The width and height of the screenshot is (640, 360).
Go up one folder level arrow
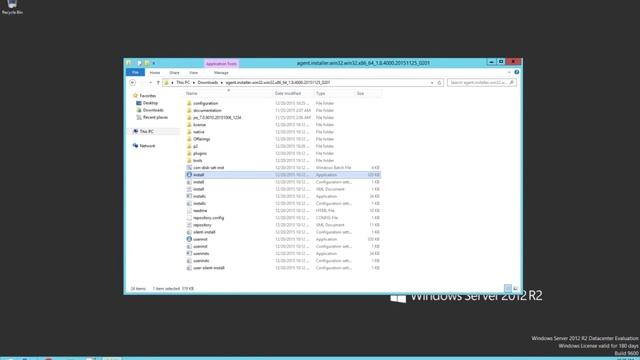[x=158, y=83]
